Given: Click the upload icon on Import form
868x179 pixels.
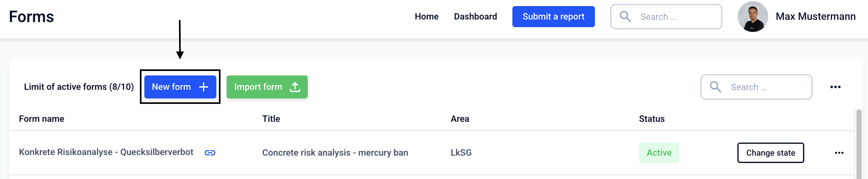Looking at the screenshot, I should [x=295, y=87].
